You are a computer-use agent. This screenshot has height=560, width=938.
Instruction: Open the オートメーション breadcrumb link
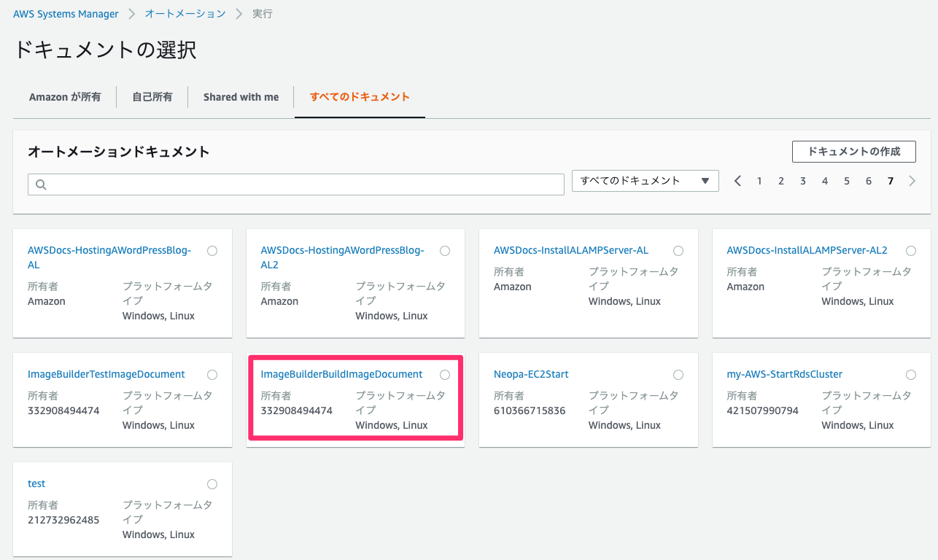pos(185,14)
